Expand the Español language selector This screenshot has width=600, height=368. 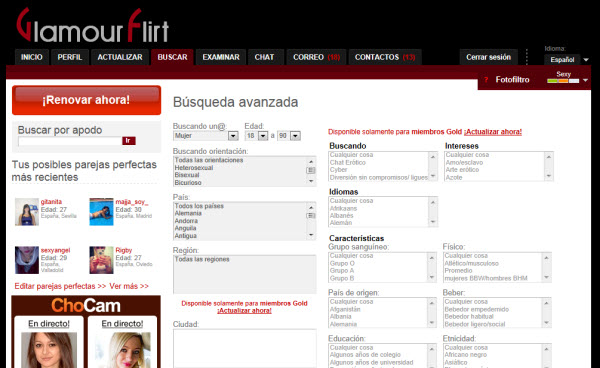[585, 60]
